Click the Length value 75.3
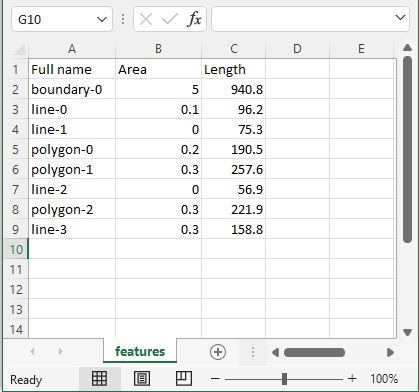 (x=234, y=129)
